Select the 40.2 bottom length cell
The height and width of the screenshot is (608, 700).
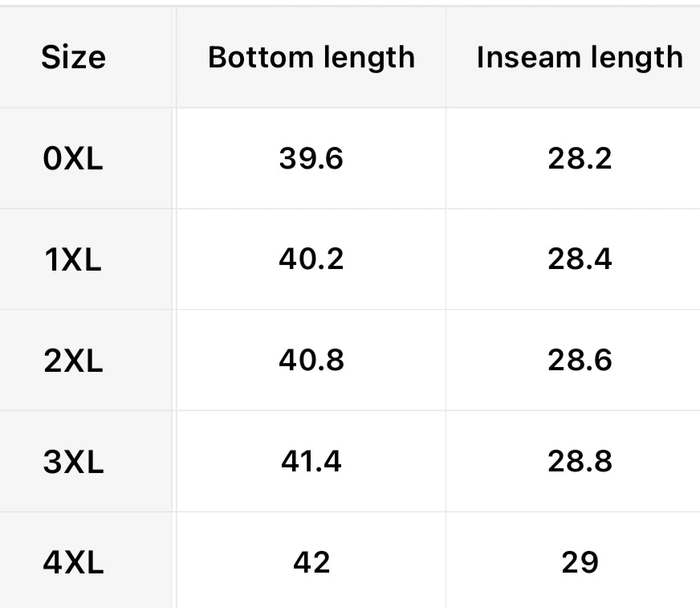(x=311, y=259)
